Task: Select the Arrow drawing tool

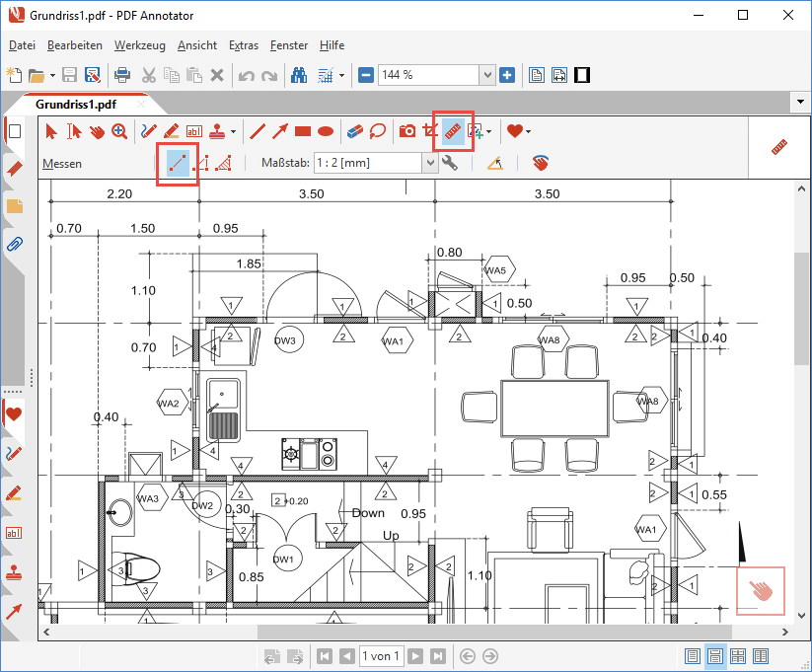Action: [x=279, y=131]
